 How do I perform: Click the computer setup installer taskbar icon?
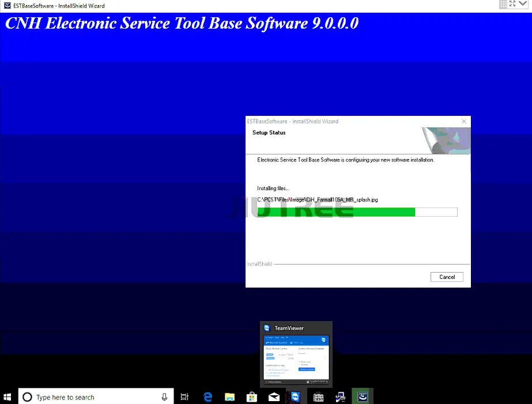[340, 397]
